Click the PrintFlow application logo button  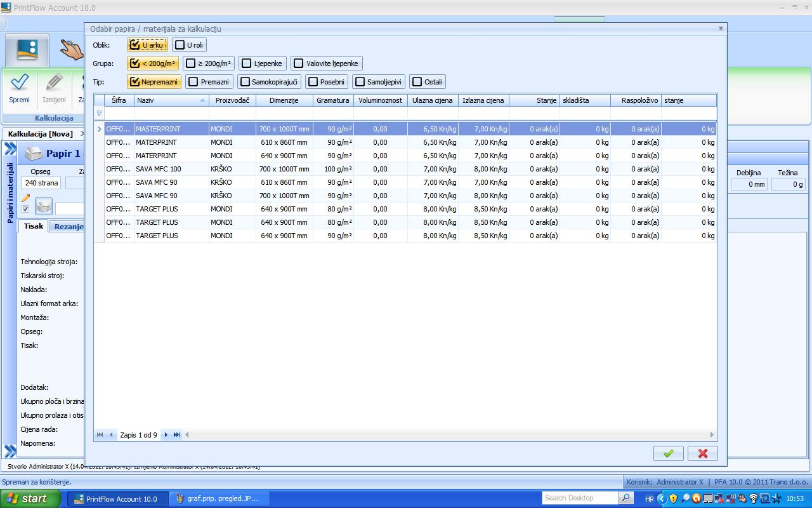[27, 50]
